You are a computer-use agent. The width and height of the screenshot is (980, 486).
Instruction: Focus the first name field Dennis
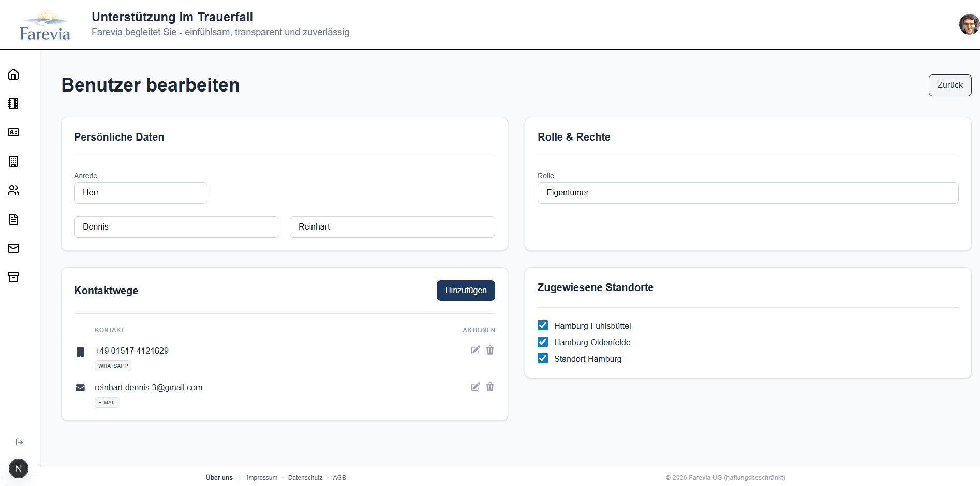coord(176,227)
